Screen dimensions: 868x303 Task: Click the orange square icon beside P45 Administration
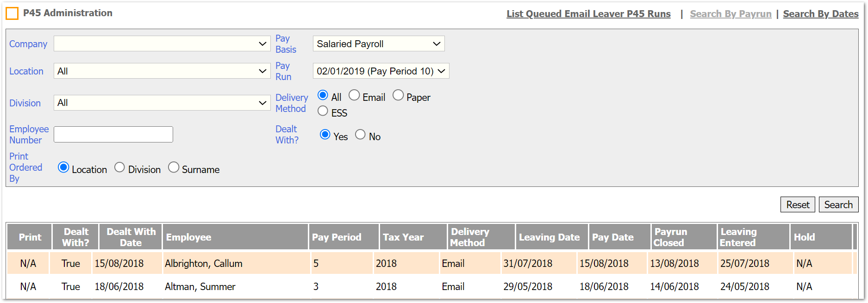click(x=12, y=13)
